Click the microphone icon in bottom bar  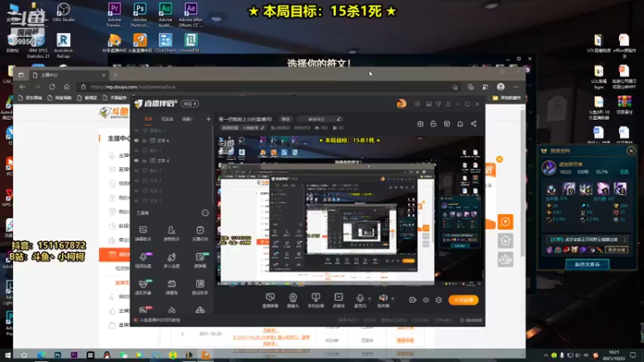(360, 298)
